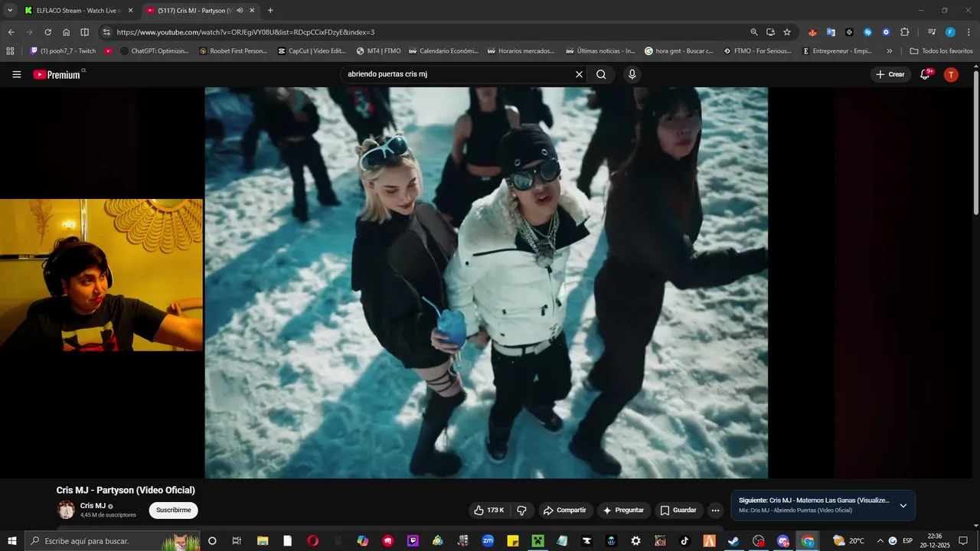Click the Guardar save button
Screen dimensions: 980x551
point(678,510)
